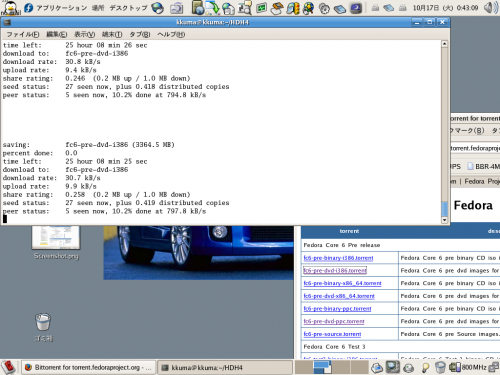Click terminal value '0.246' share rating
This screenshot has width=500, height=375.
point(75,78)
